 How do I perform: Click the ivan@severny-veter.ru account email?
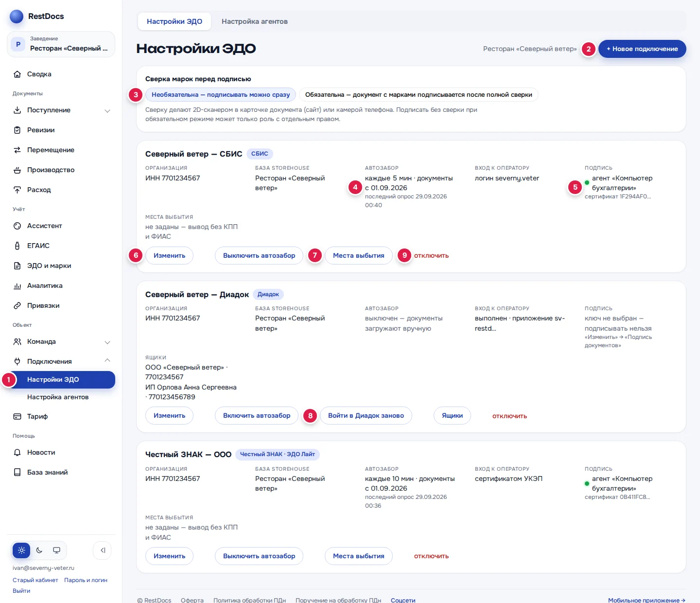point(43,568)
